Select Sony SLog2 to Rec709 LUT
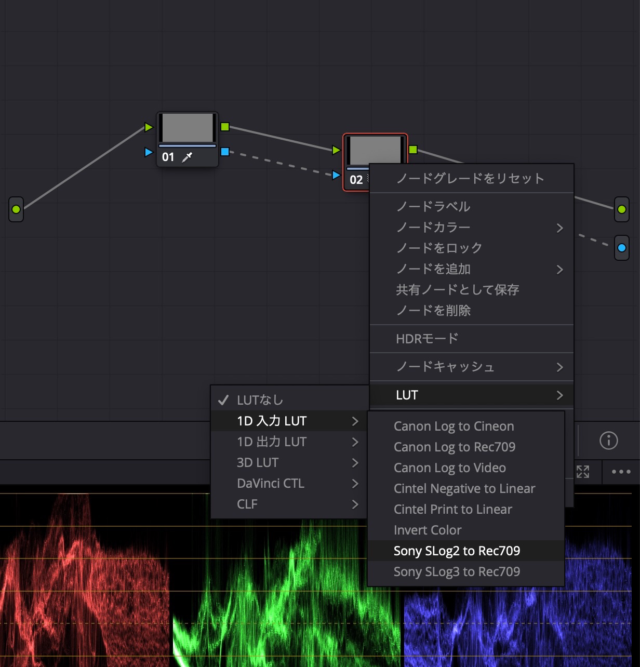This screenshot has width=640, height=667. (x=456, y=551)
